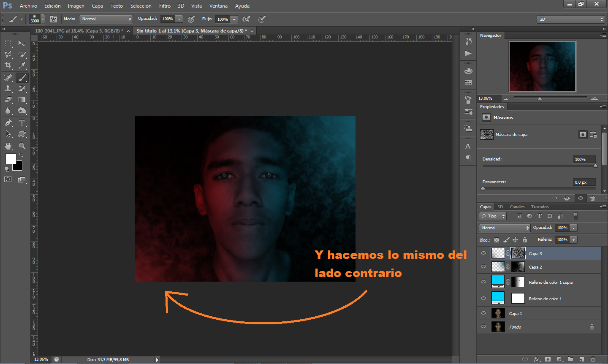Hide the Capa 1 layer

[483, 313]
